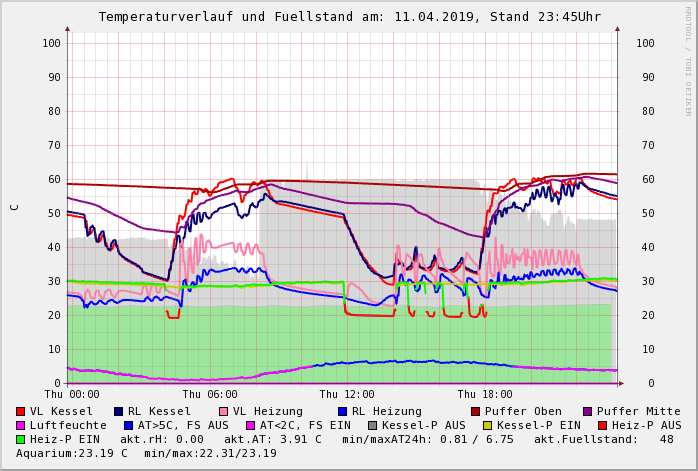Click the yellow Kessel-P EIN swatch
This screenshot has height=471, width=698.
click(x=487, y=425)
